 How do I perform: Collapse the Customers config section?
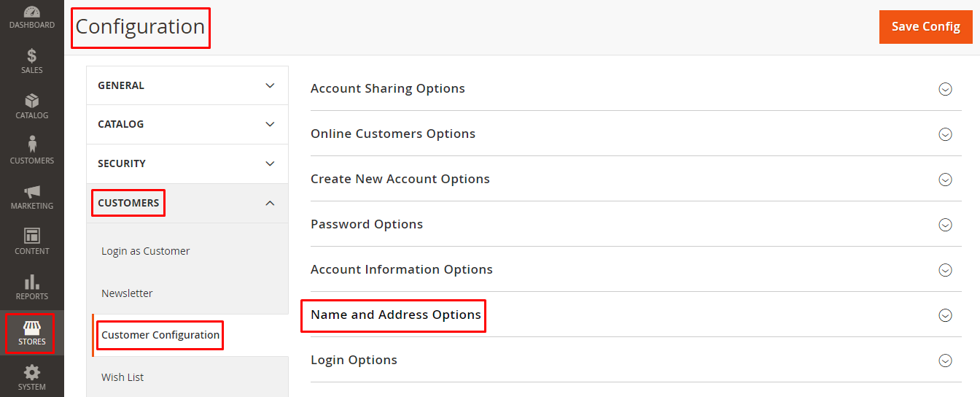pos(187,203)
